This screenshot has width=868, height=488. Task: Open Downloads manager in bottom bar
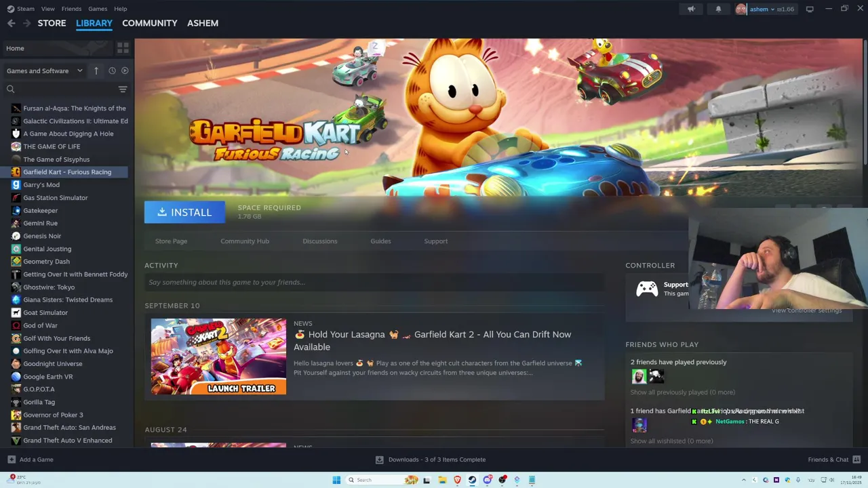[431, 460]
